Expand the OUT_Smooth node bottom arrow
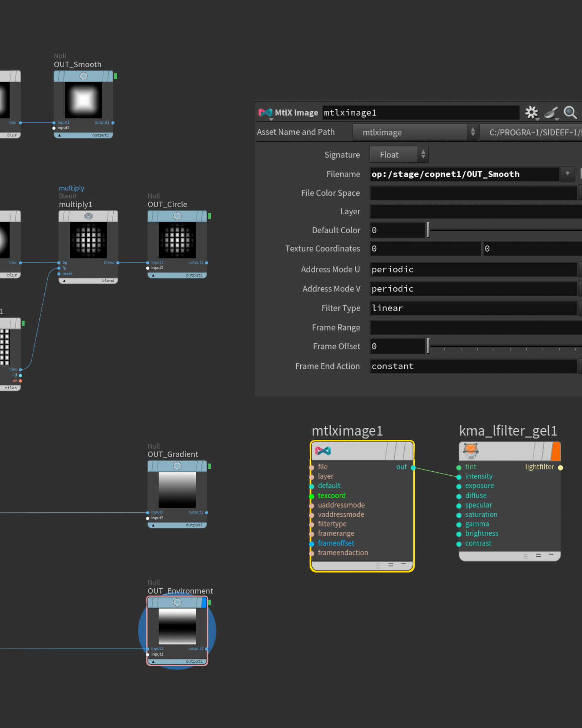 pos(60,135)
